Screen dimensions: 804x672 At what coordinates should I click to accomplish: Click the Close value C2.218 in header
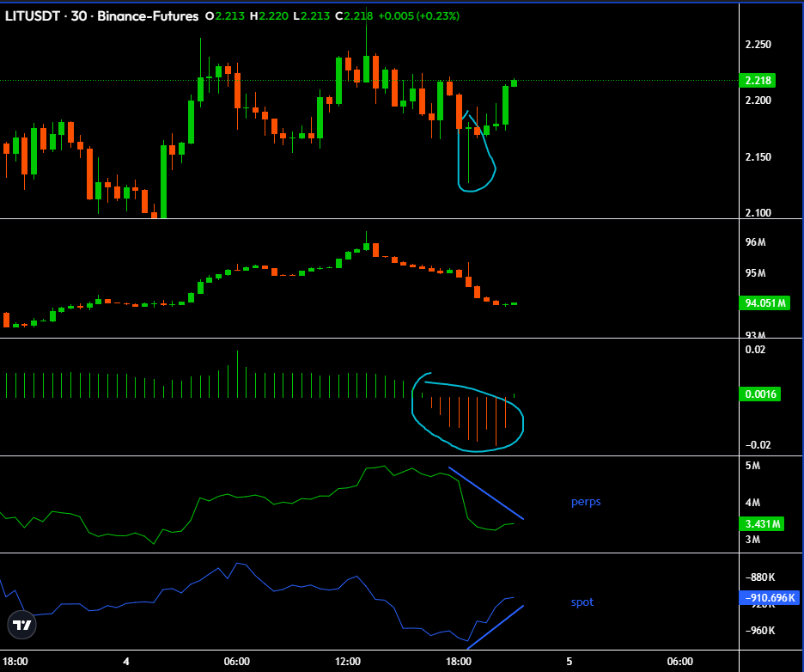[354, 16]
